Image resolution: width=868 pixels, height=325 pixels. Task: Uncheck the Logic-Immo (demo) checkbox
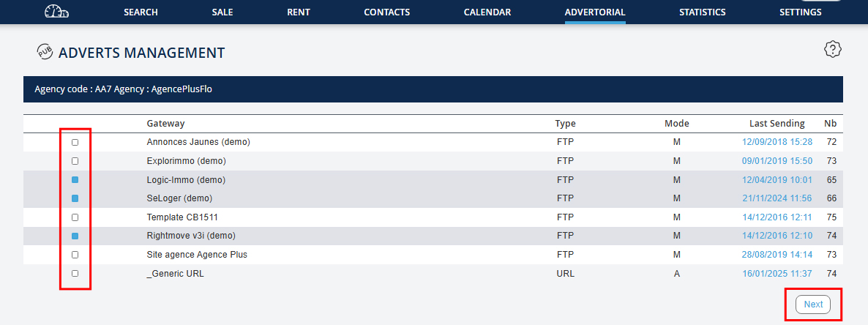pyautogui.click(x=75, y=180)
